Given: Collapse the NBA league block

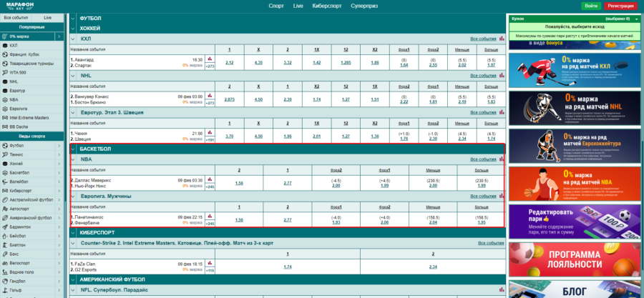Looking at the screenshot, I should (x=74, y=159).
